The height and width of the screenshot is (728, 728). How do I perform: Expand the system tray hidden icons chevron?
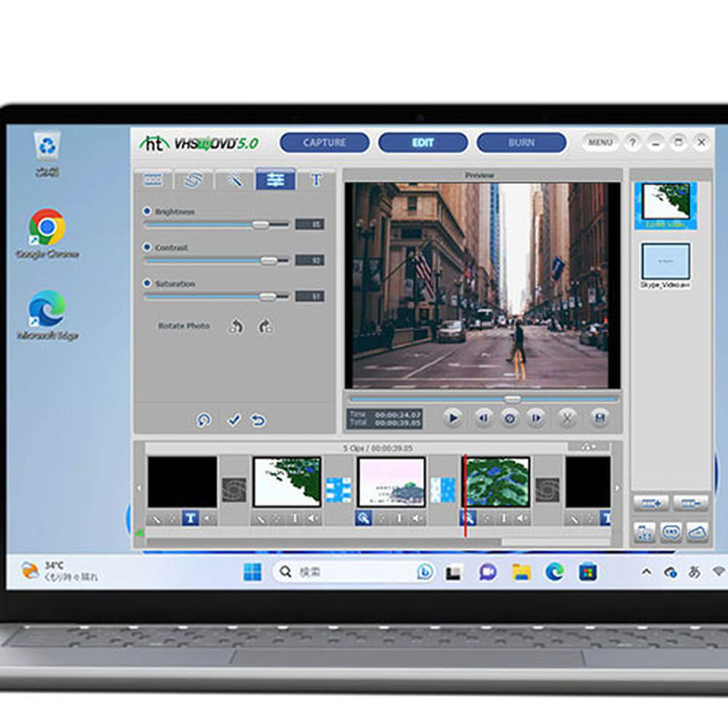click(x=646, y=572)
